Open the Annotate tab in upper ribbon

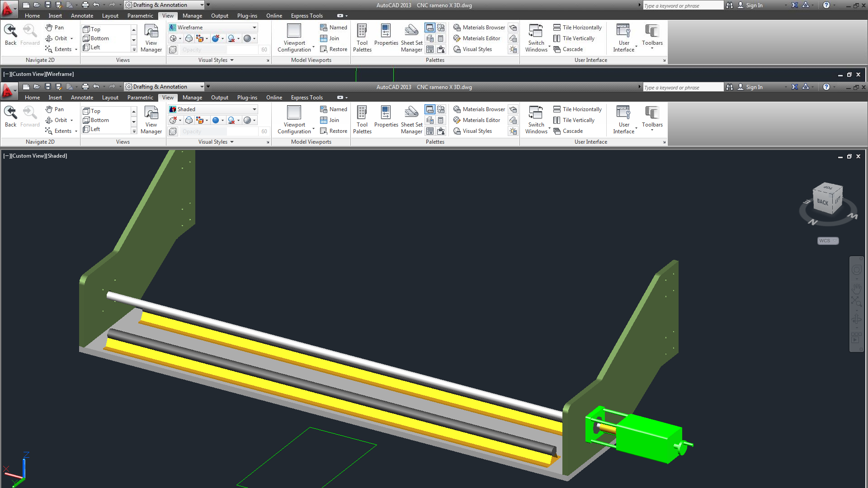coord(82,16)
